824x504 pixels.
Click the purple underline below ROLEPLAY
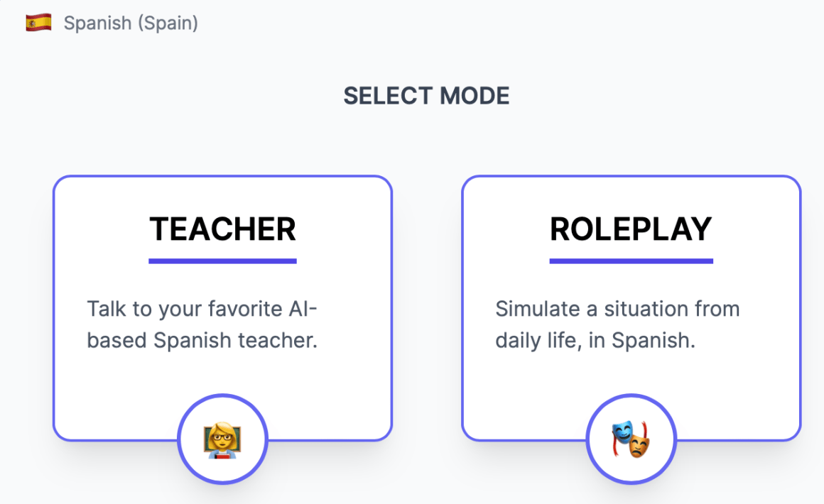(x=631, y=261)
